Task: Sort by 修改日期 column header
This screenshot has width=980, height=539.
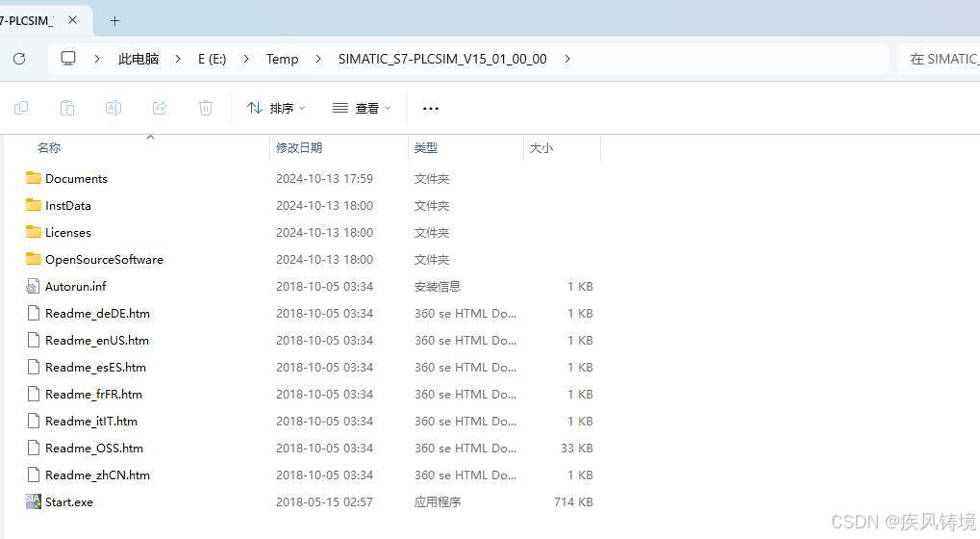Action: click(299, 147)
